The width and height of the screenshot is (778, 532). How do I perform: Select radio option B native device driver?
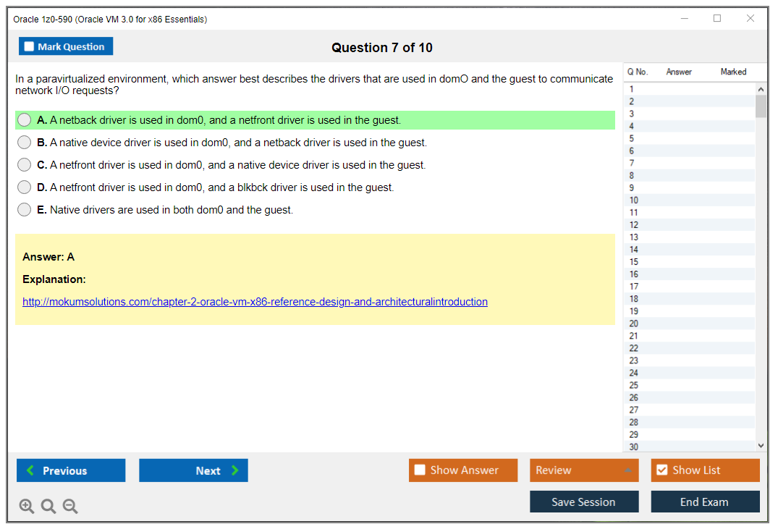[x=25, y=143]
